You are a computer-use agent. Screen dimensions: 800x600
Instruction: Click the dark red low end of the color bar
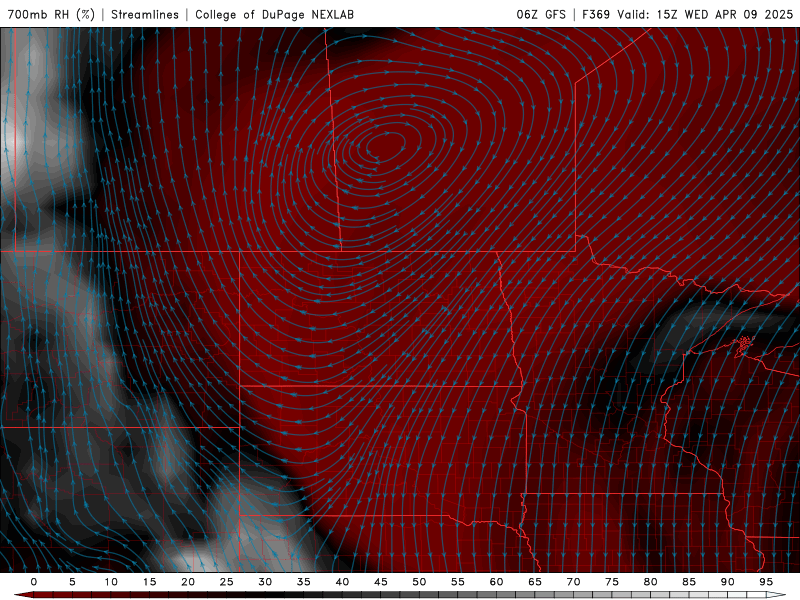24,595
